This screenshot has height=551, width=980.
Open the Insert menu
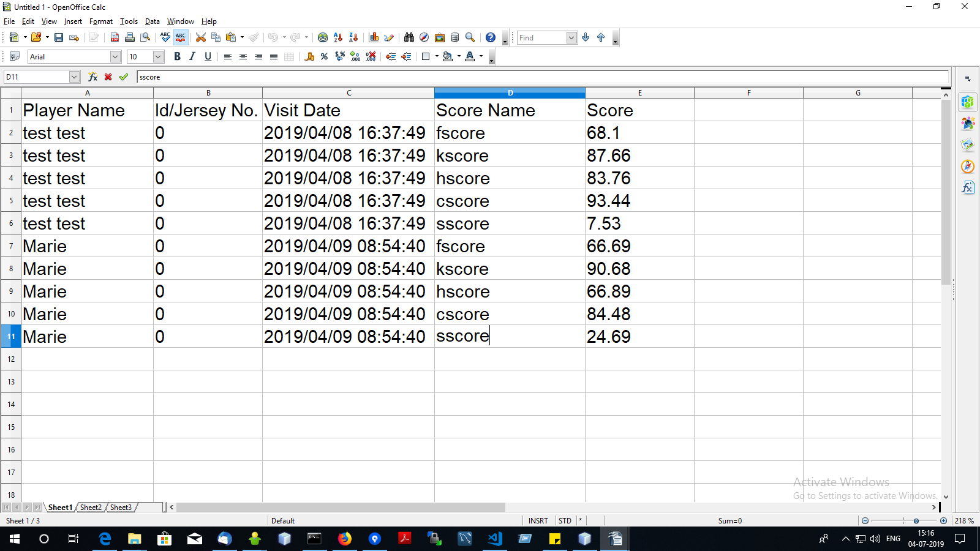point(73,21)
